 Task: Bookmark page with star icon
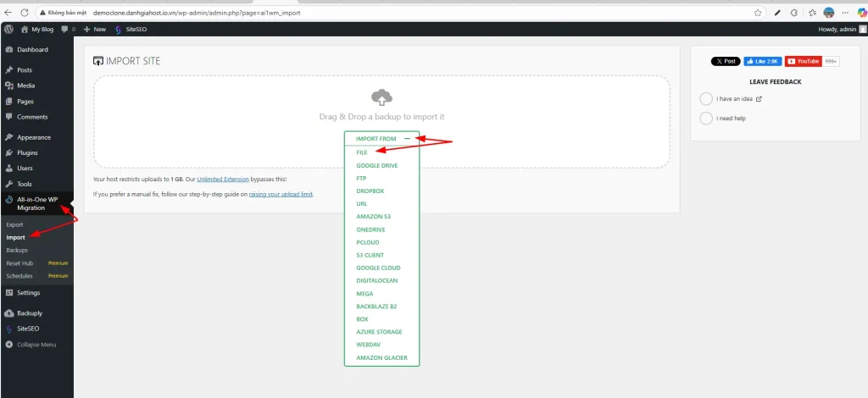click(x=758, y=12)
